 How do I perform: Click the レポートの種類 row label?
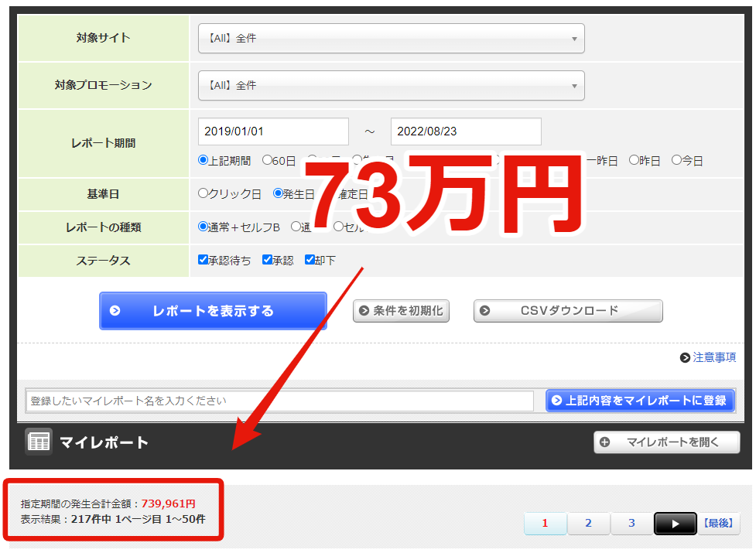click(103, 227)
